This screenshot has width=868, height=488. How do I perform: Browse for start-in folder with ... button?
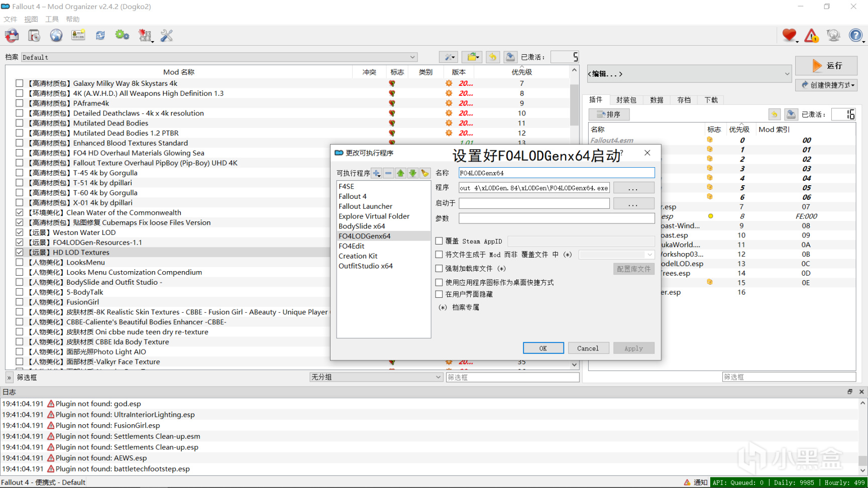[633, 203]
